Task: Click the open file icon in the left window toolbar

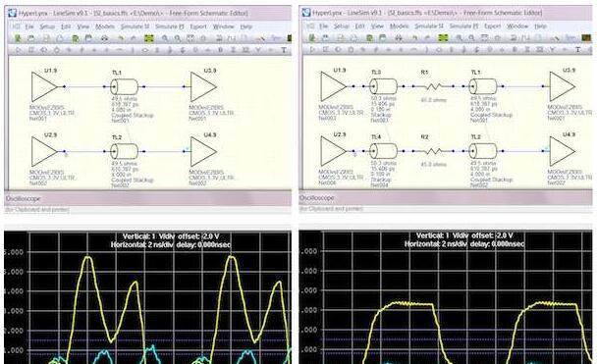Action: point(31,38)
